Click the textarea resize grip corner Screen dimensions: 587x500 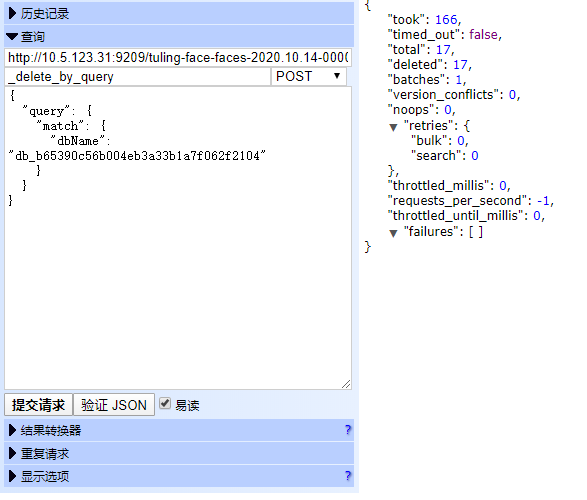pos(346,384)
